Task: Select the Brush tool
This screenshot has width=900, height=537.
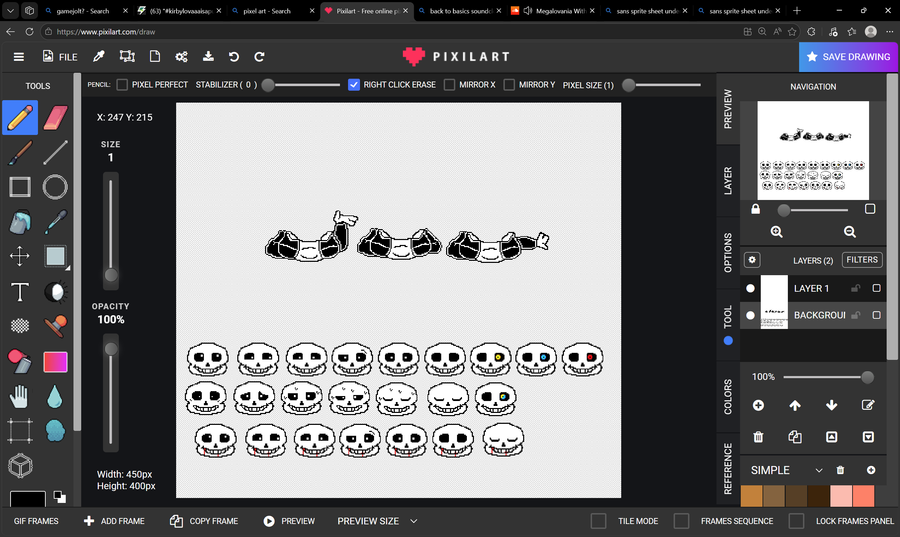Action: (20, 153)
